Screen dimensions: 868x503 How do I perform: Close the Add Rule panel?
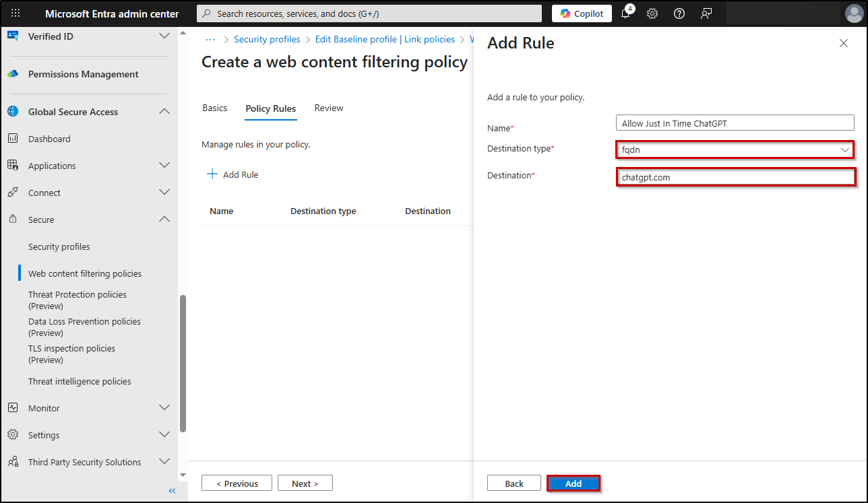843,43
